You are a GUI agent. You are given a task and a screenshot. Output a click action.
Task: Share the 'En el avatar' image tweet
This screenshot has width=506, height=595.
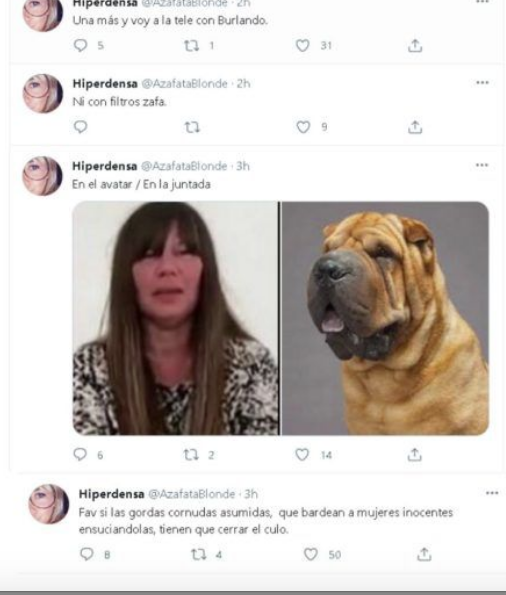415,454
